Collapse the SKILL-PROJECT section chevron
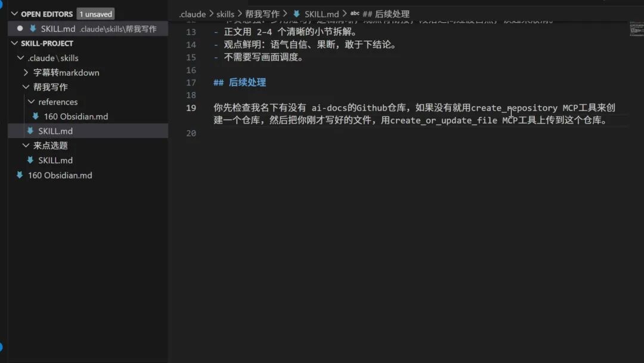The width and height of the screenshot is (644, 363). [x=14, y=43]
